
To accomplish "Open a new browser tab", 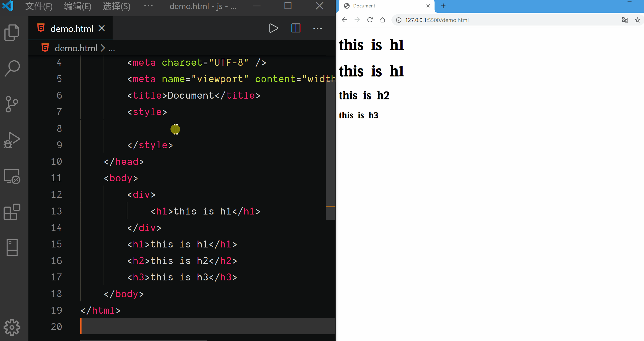I will click(x=443, y=6).
